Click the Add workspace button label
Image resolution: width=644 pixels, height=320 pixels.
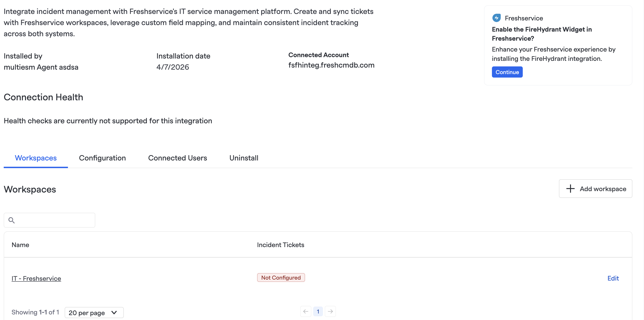click(x=603, y=189)
